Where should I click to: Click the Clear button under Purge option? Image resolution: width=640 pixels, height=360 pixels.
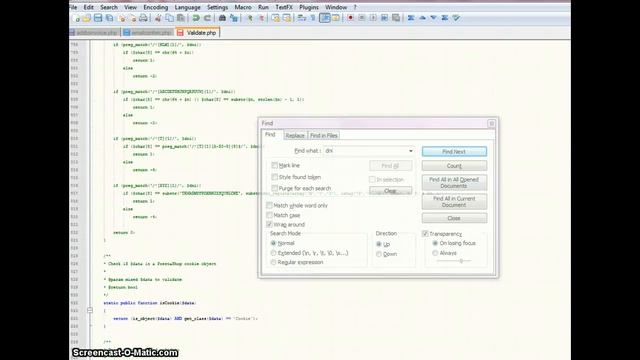[391, 191]
